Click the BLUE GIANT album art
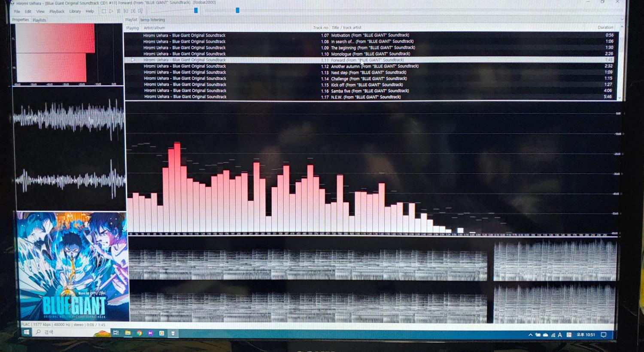The height and width of the screenshot is (352, 644). click(x=73, y=266)
